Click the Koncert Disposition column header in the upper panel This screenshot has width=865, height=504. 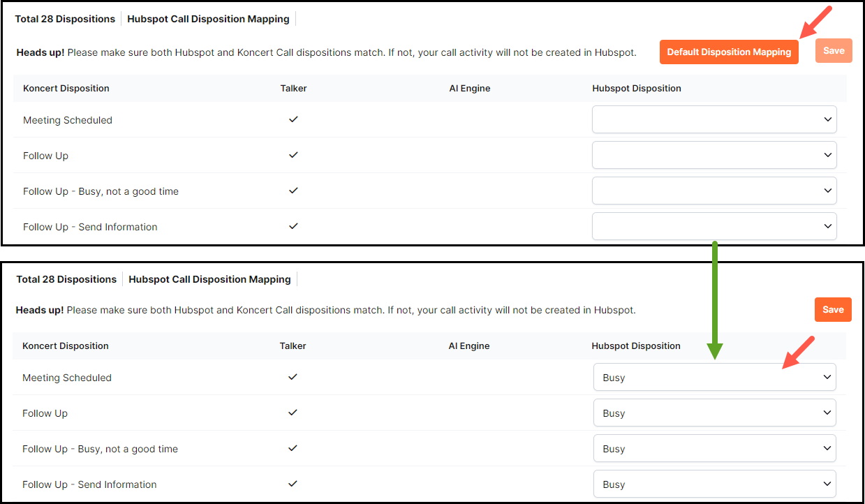[x=66, y=89]
